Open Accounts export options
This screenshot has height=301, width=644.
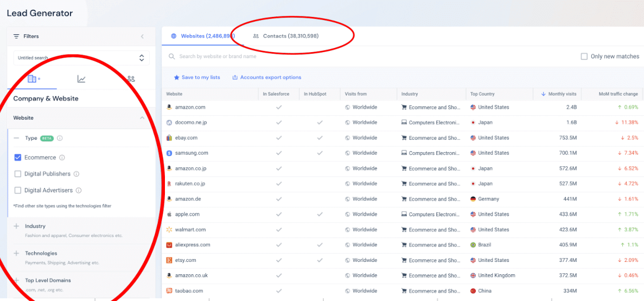pos(267,77)
